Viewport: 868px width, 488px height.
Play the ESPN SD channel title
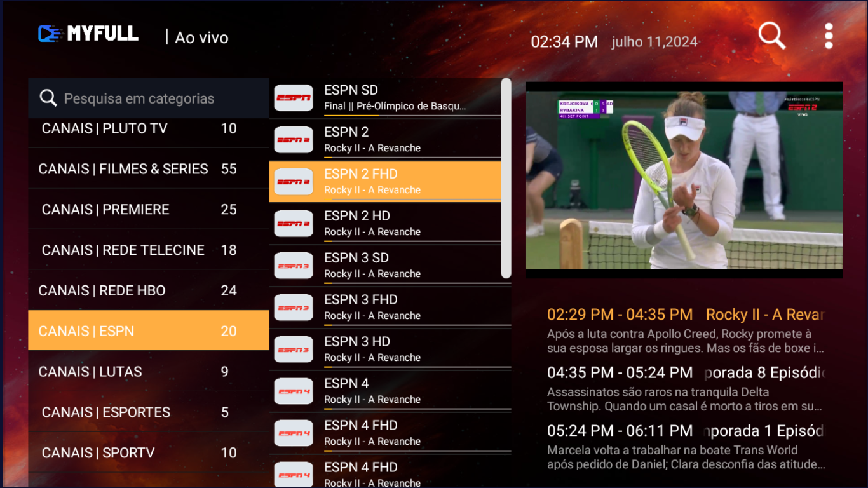351,90
